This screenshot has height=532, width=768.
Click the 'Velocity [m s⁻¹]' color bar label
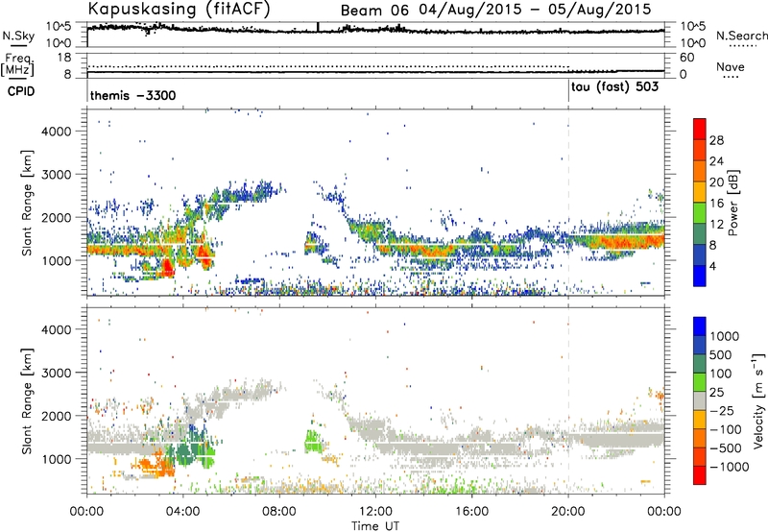point(759,400)
